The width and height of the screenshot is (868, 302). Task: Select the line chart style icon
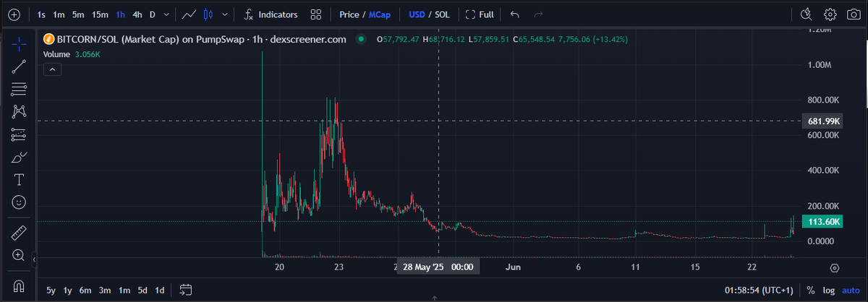point(190,14)
